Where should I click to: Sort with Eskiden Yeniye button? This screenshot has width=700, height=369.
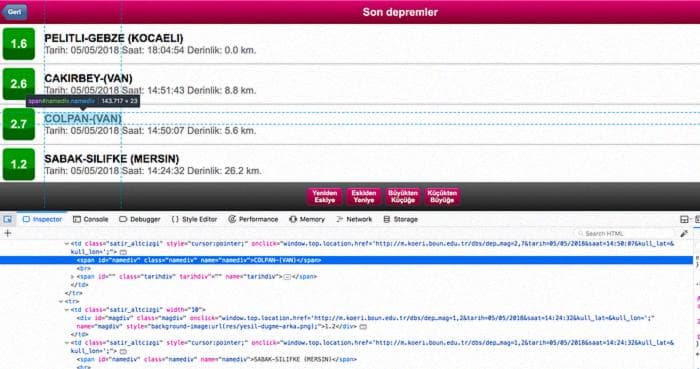pos(363,197)
